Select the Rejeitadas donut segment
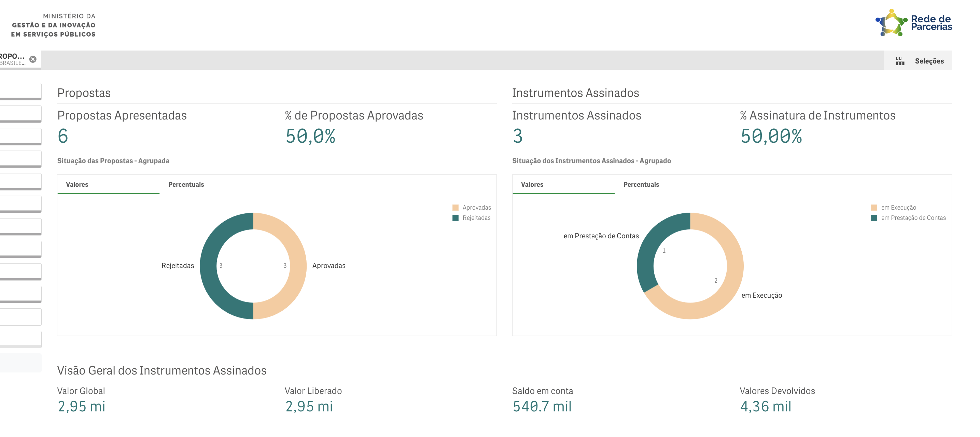The height and width of the screenshot is (437, 980). [x=209, y=266]
